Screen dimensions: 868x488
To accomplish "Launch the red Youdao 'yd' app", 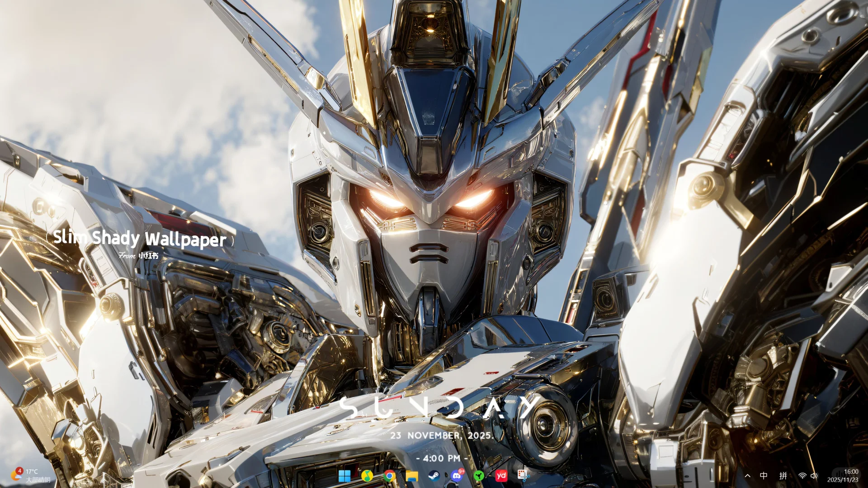I will point(501,476).
